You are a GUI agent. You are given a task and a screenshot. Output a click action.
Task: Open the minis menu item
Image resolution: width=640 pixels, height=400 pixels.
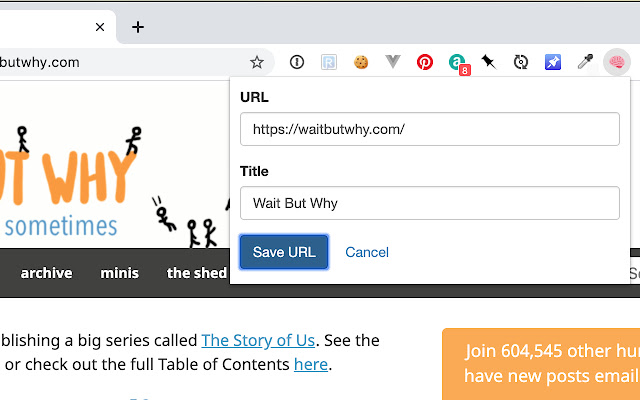click(x=120, y=273)
